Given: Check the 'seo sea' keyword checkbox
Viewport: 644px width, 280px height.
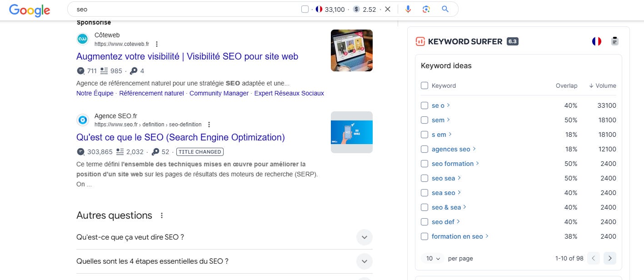Looking at the screenshot, I should [424, 178].
